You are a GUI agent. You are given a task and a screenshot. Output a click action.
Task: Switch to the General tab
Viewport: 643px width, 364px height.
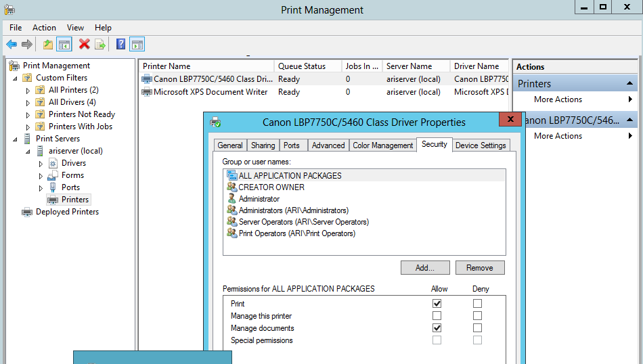[x=230, y=145]
